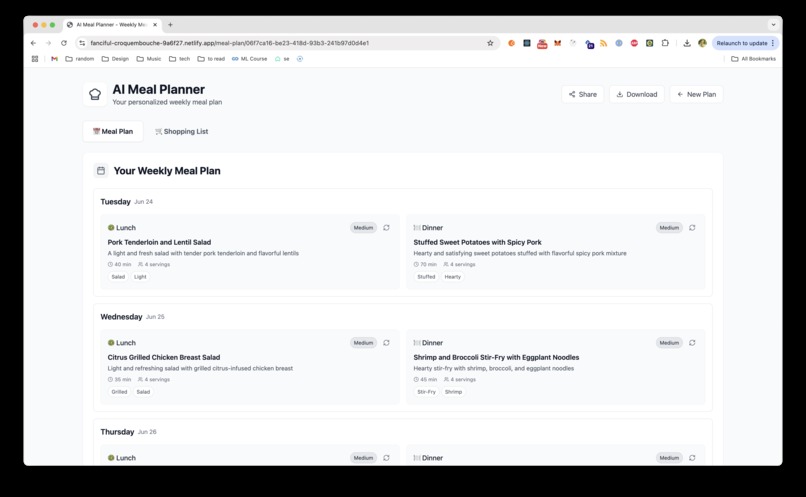Click the Hearty tag on Tuesday dinner
The height and width of the screenshot is (497, 806).
pyautogui.click(x=452, y=277)
